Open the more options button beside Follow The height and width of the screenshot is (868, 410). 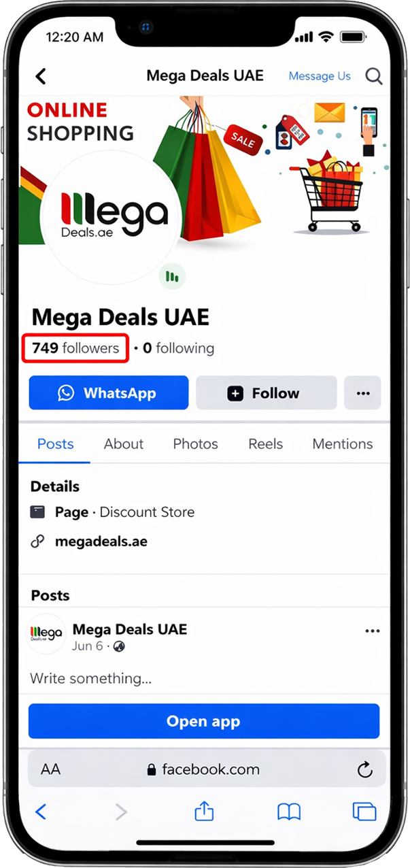[x=362, y=393]
